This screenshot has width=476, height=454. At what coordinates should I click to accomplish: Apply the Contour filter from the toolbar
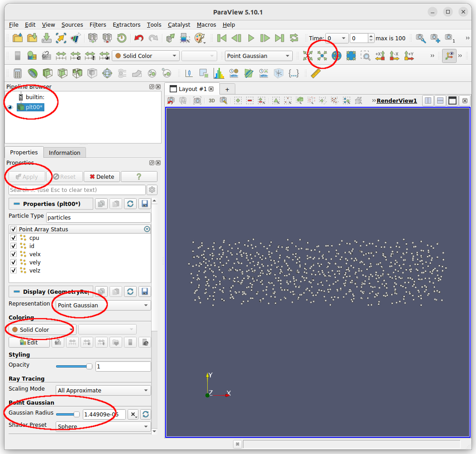tap(32, 73)
